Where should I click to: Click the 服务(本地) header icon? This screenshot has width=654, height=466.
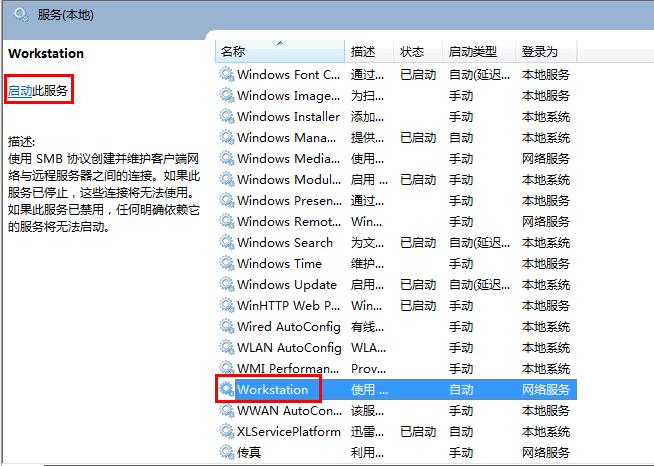coord(21,15)
